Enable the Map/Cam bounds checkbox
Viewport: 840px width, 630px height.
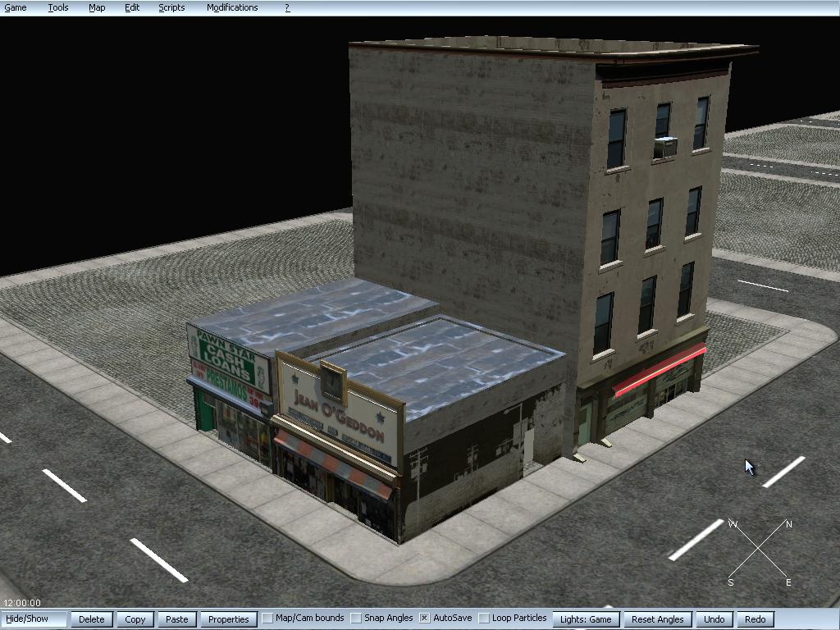coord(267,619)
